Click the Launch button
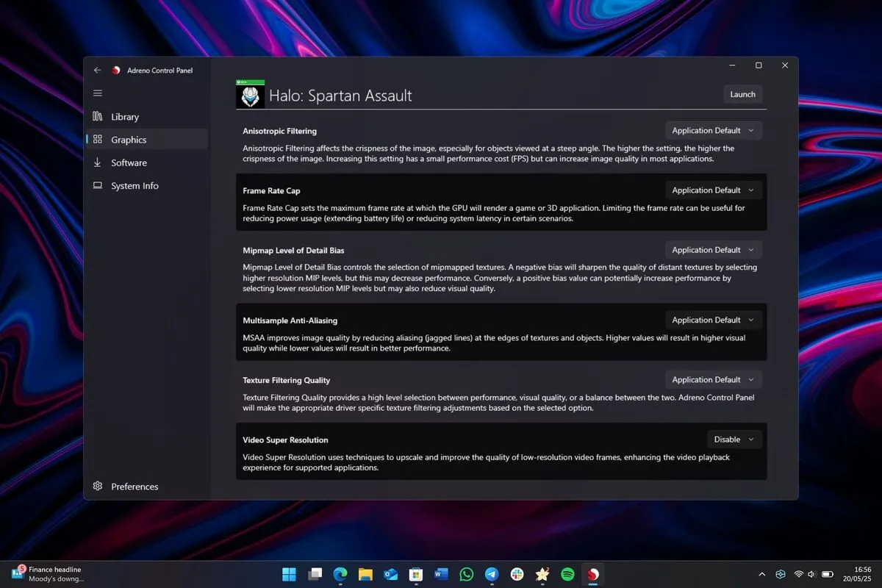 click(742, 94)
